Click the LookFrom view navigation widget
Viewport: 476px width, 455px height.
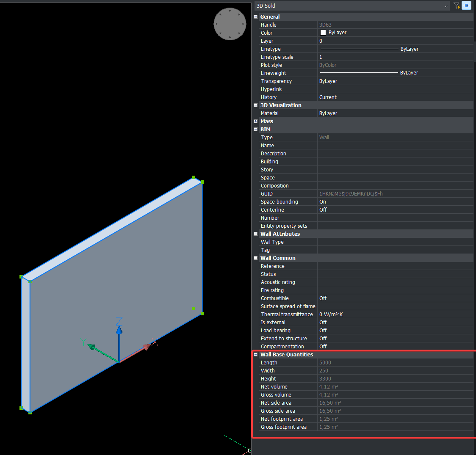pyautogui.click(x=230, y=24)
